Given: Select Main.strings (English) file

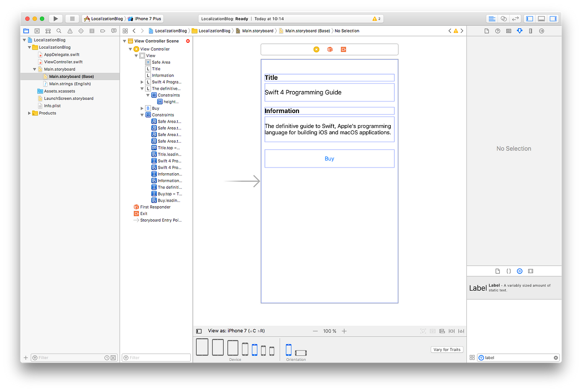Looking at the screenshot, I should coord(70,84).
